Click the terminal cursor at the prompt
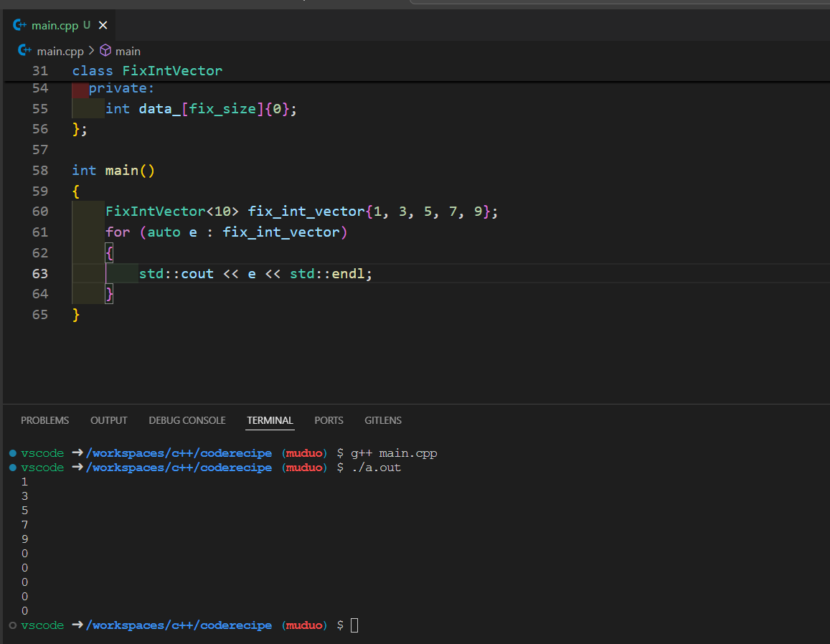This screenshot has width=830, height=644. coord(354,625)
